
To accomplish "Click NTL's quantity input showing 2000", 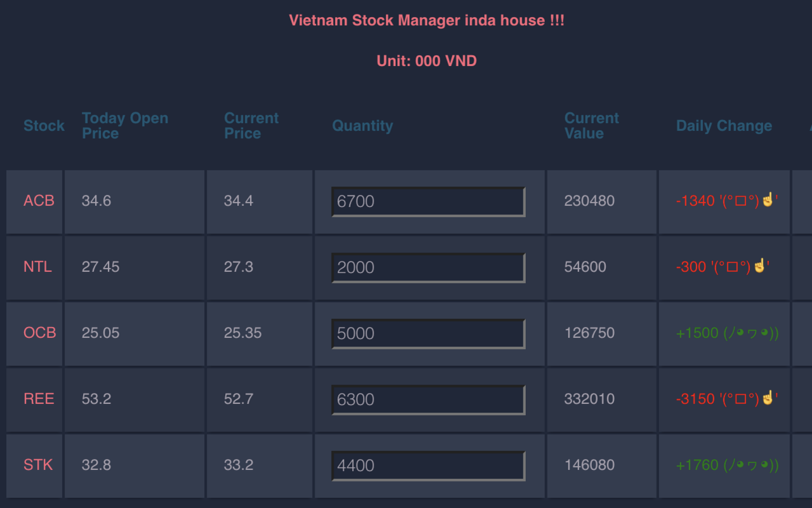I will 428,267.
